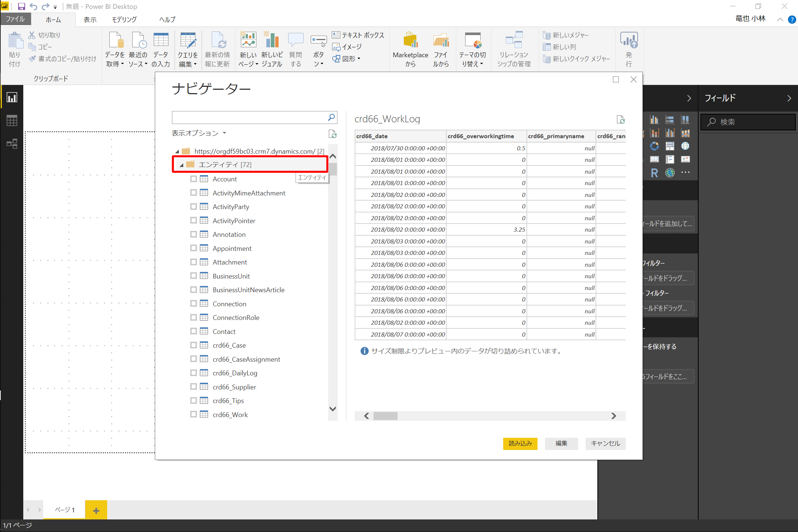
Task: Enable the crd66_Case checkbox
Action: (x=194, y=345)
